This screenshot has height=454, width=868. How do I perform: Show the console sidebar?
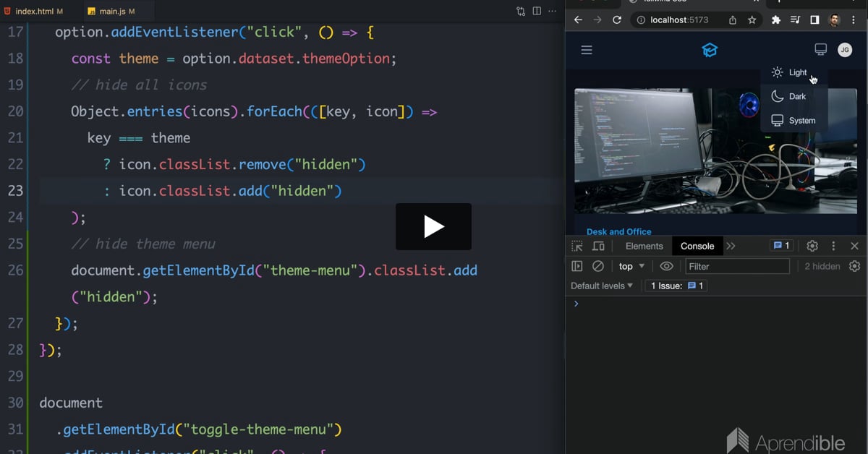pyautogui.click(x=576, y=266)
